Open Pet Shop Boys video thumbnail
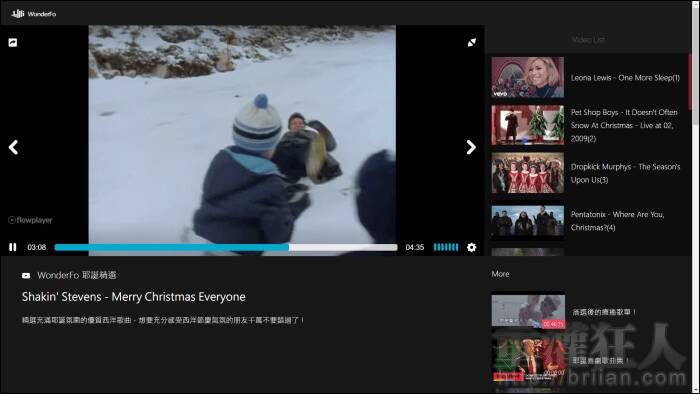The image size is (700, 394). point(528,125)
